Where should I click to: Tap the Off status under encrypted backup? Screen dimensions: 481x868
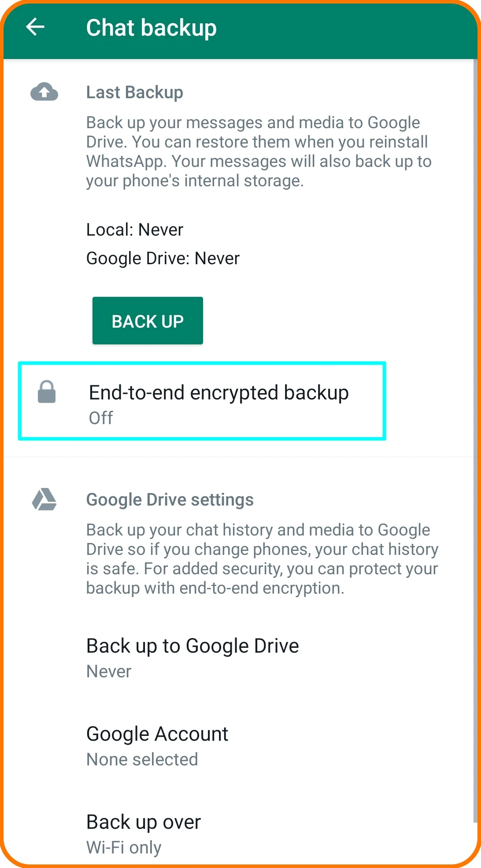pos(101,418)
